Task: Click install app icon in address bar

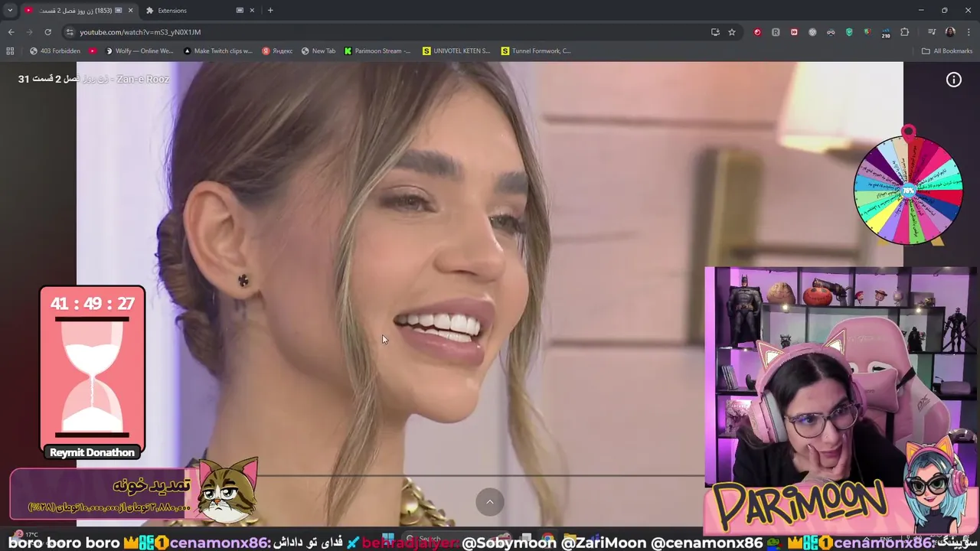Action: (715, 32)
